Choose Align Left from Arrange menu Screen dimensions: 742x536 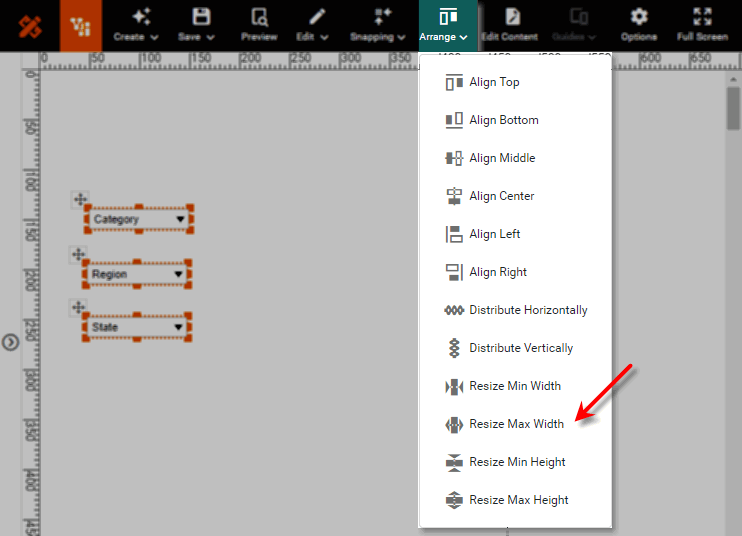coord(494,234)
